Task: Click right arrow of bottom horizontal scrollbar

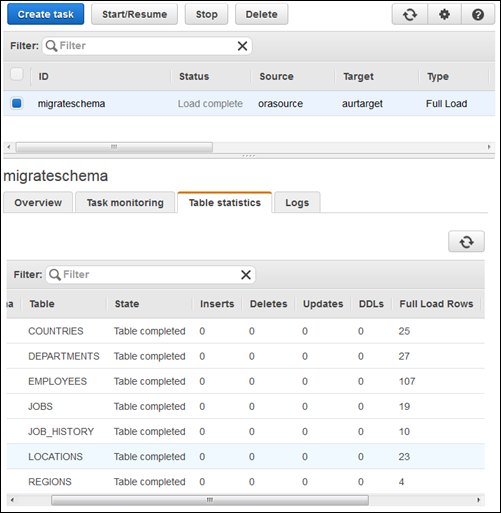Action: pos(479,500)
